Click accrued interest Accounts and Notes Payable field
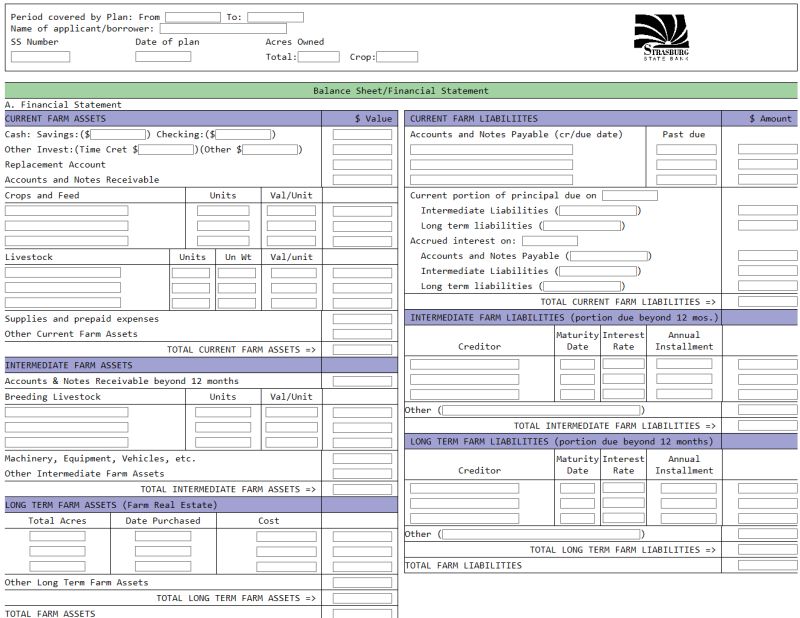 coord(609,256)
